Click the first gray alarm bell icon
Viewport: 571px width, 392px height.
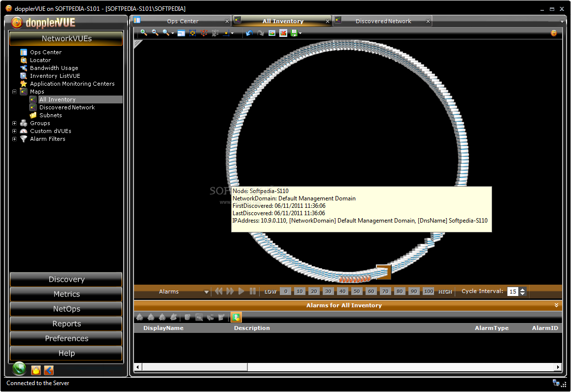(x=139, y=317)
